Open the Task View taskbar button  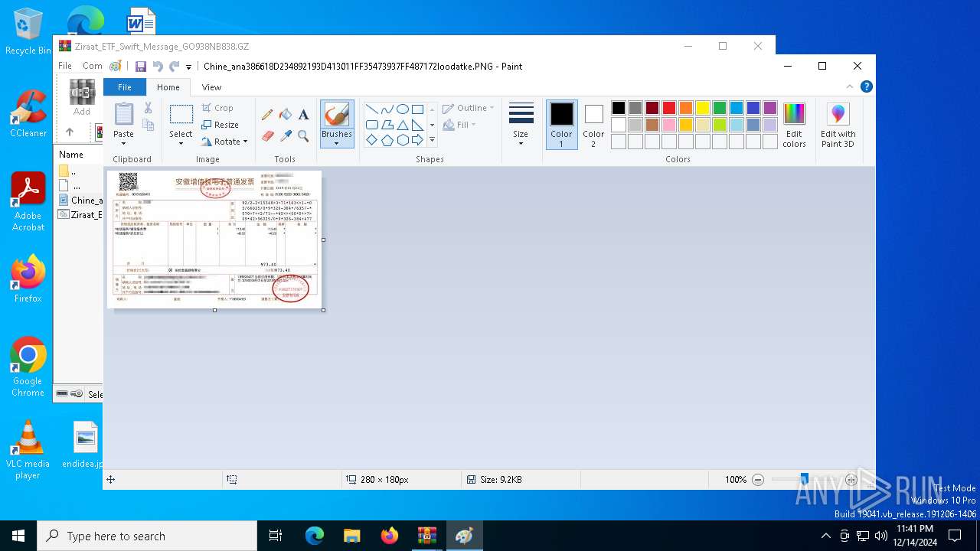(x=276, y=536)
